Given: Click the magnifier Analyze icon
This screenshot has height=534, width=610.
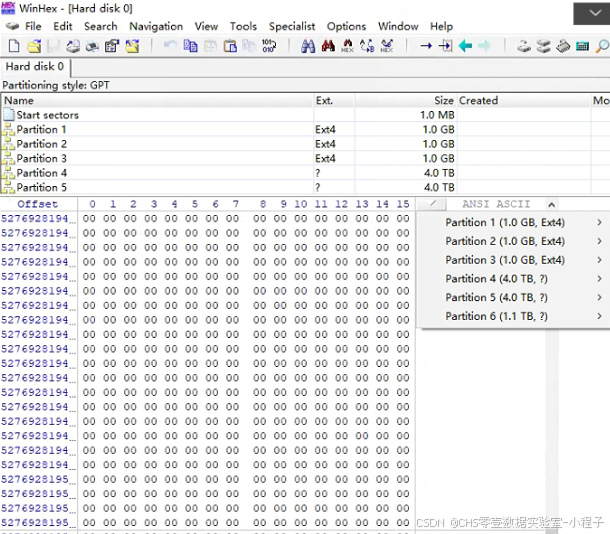Looking at the screenshot, I should point(602,46).
